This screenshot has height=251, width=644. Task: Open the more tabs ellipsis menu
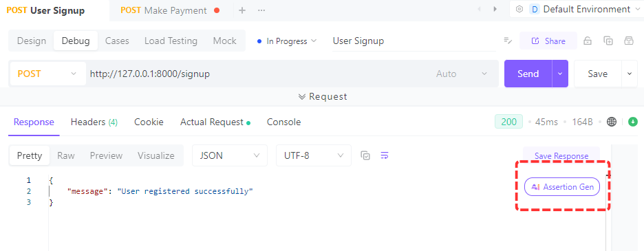point(261,10)
